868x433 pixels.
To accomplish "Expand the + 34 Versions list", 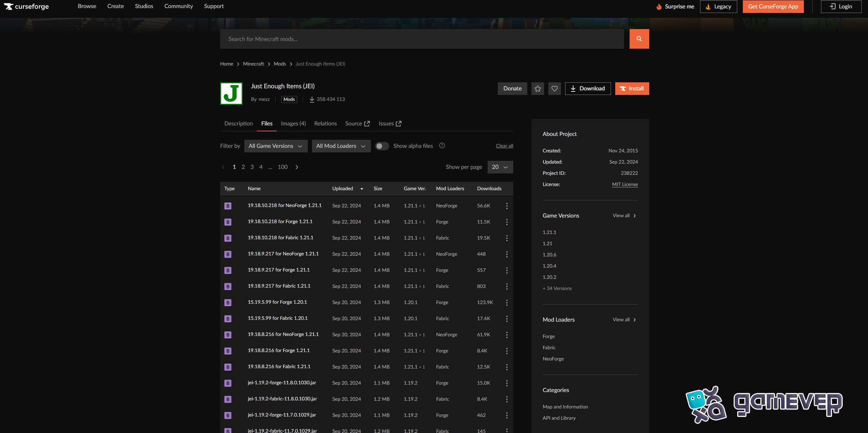I will [x=557, y=288].
